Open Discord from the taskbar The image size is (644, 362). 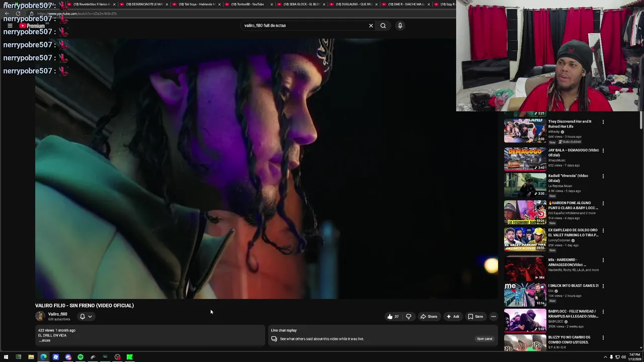(x=68, y=357)
